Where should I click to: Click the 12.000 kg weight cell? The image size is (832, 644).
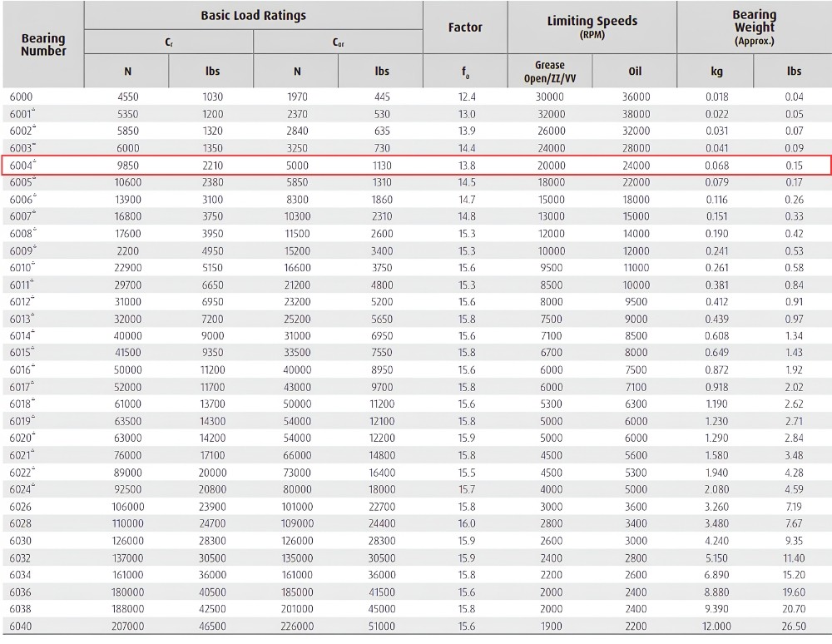click(x=716, y=626)
